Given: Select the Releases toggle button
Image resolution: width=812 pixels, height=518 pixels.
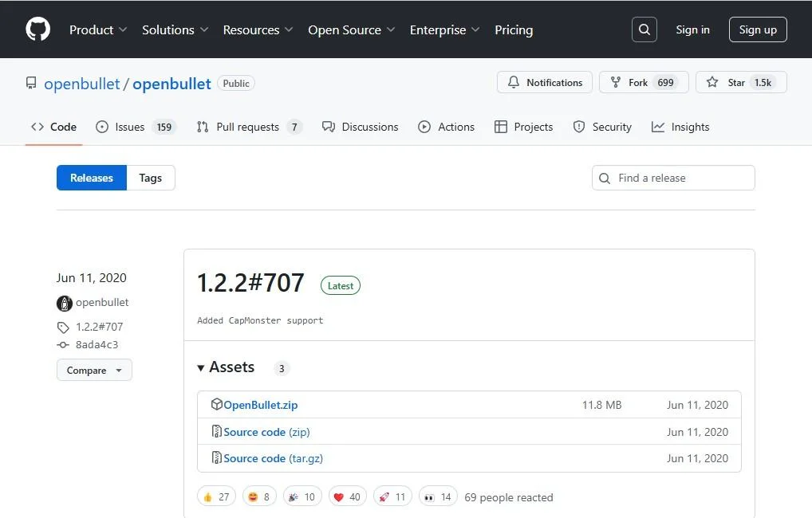Looking at the screenshot, I should [x=92, y=178].
